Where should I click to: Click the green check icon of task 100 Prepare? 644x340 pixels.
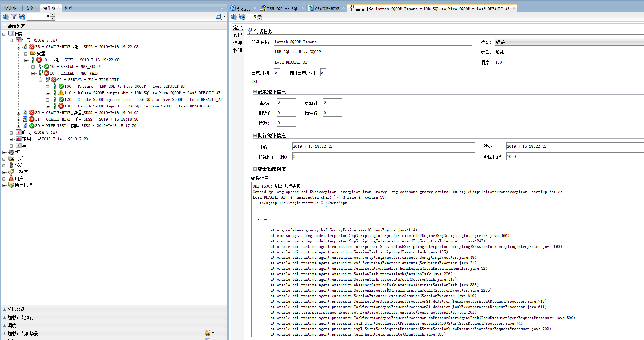61,86
